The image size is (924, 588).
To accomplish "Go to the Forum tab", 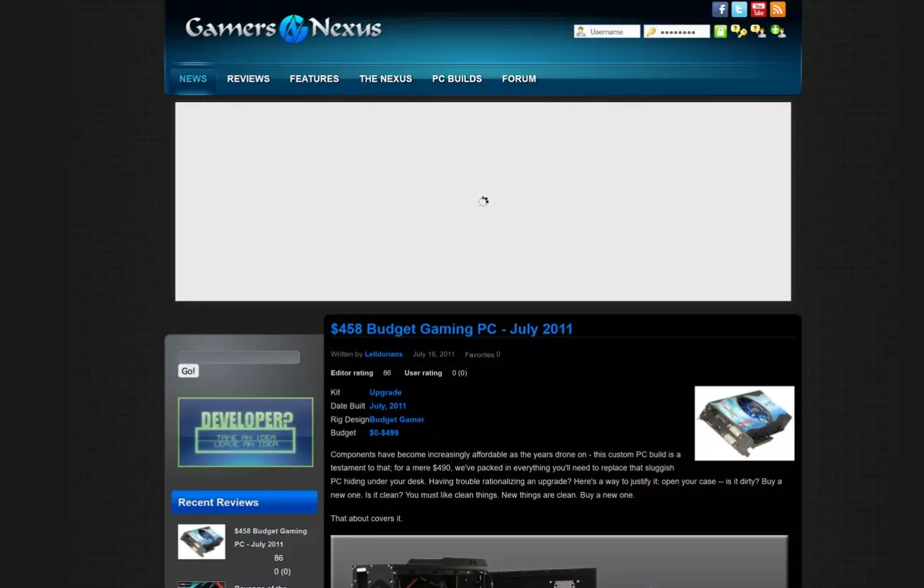I will (519, 79).
